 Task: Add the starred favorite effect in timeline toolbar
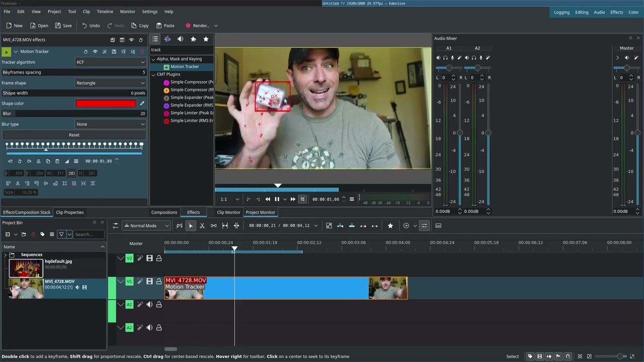tap(390, 226)
